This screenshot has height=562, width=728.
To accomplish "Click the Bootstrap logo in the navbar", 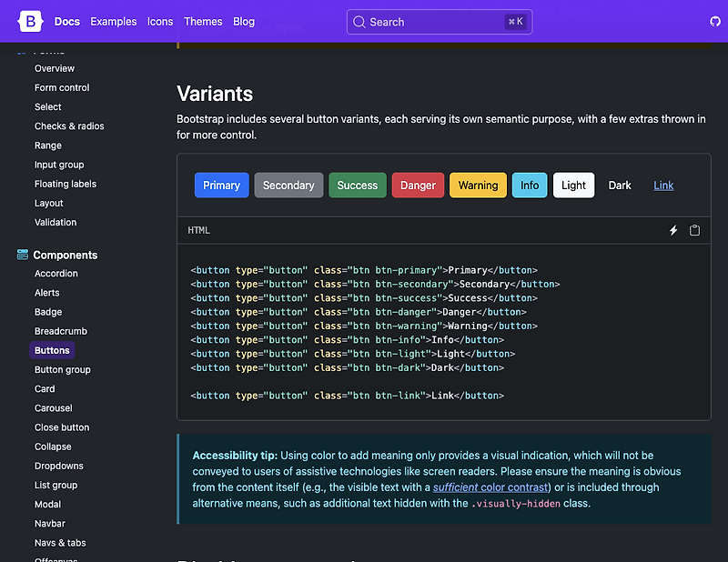I will [x=30, y=21].
